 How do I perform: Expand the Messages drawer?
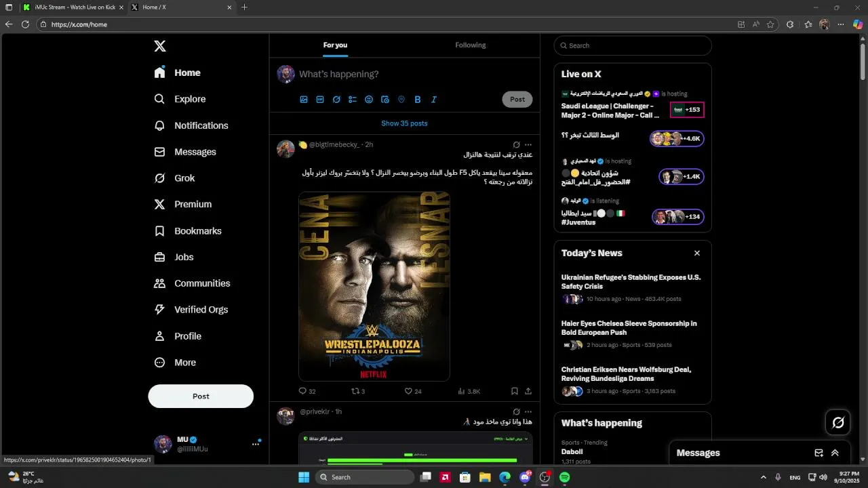pyautogui.click(x=835, y=453)
